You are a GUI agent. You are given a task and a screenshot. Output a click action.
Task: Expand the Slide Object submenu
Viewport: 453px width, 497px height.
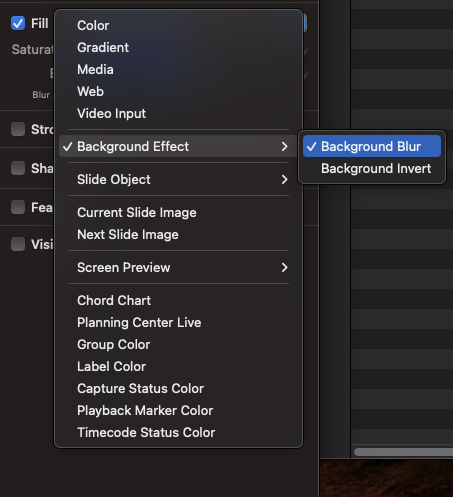tap(178, 179)
